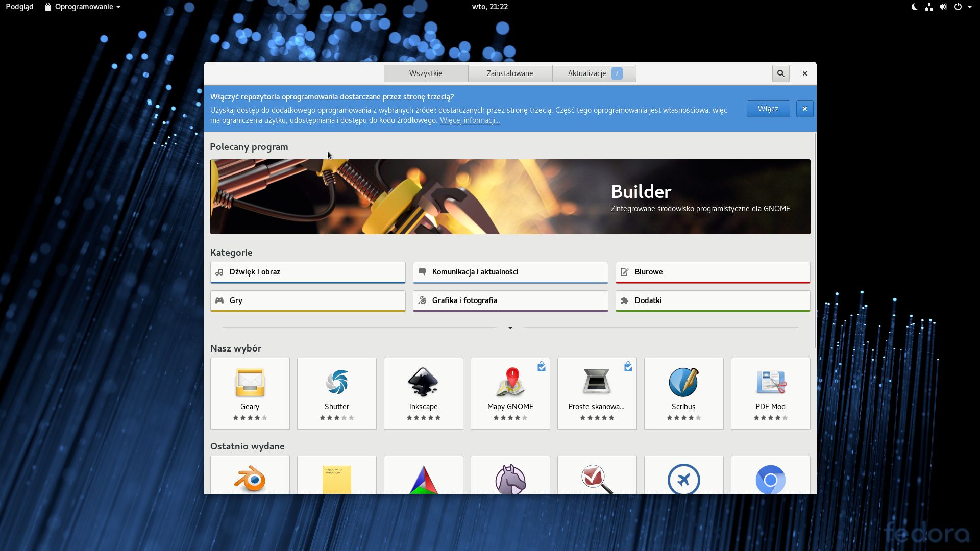Click the search magnifier button
This screenshot has width=980, height=551.
(x=780, y=73)
